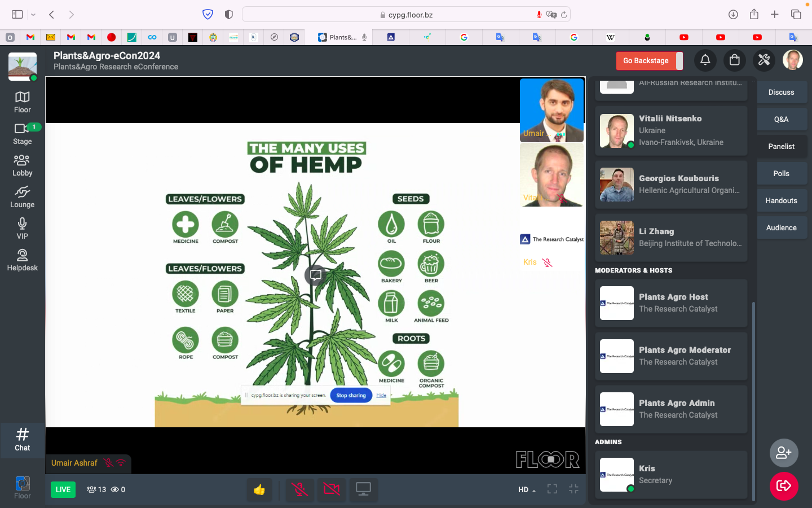Click the LIVE indicator badge
This screenshot has height=508, width=812.
tap(63, 489)
